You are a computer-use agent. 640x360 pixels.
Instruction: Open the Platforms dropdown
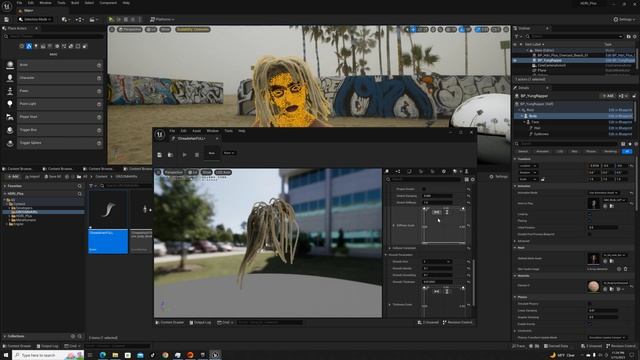pos(162,19)
